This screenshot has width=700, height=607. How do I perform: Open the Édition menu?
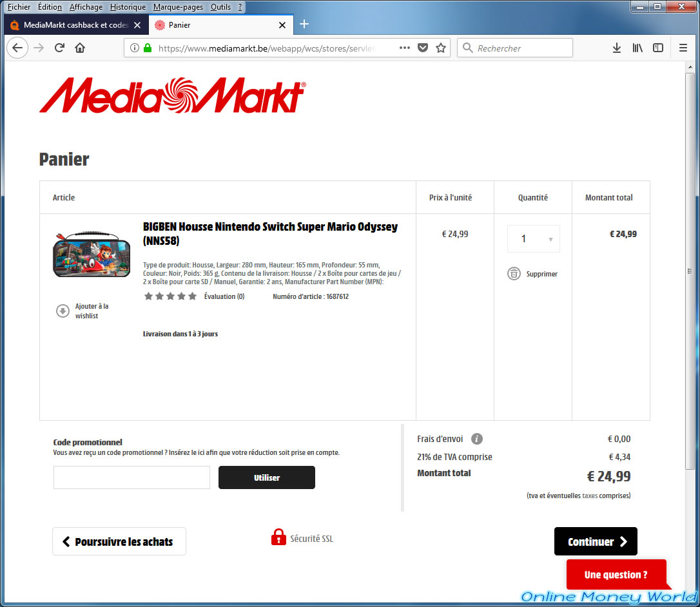(x=50, y=6)
